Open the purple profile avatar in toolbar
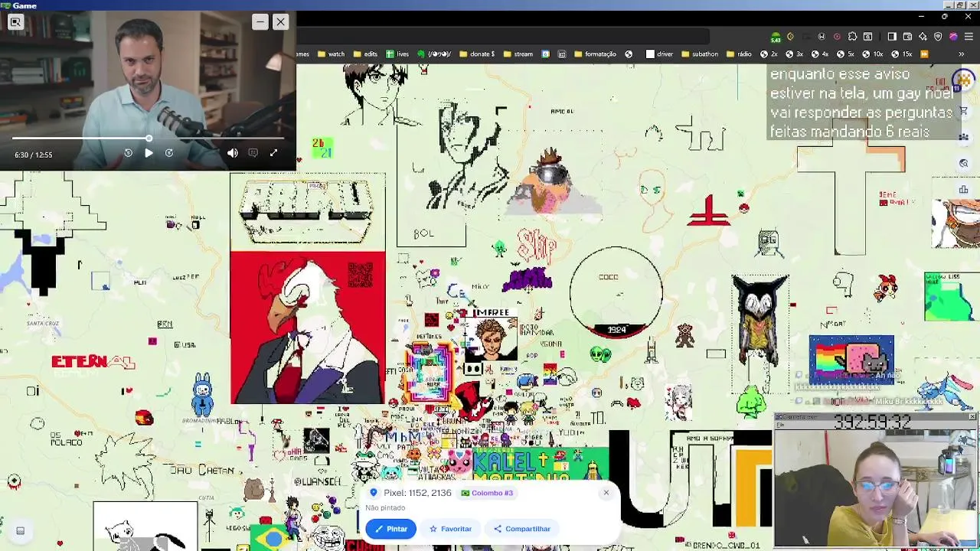Viewport: 980px width, 551px height. click(x=953, y=37)
